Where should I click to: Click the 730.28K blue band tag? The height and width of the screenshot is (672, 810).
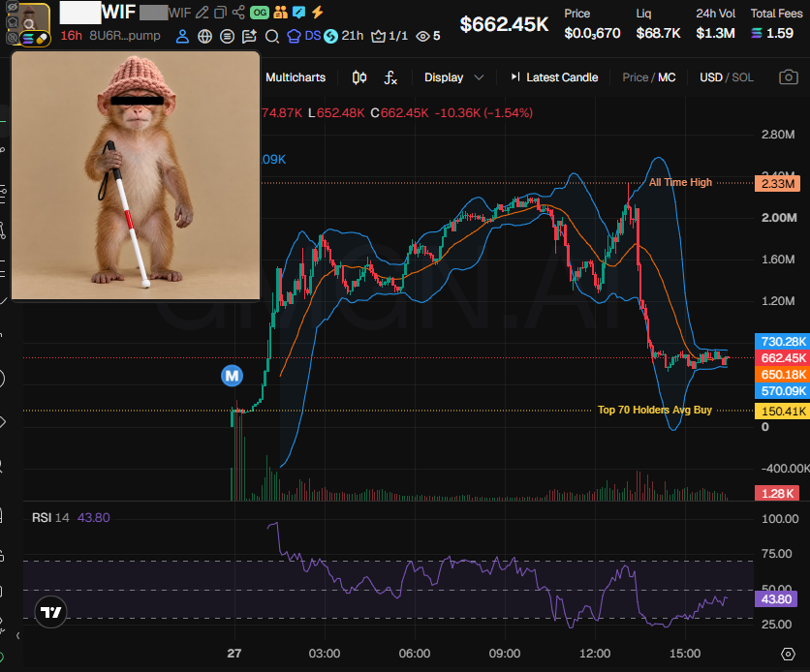[782, 342]
